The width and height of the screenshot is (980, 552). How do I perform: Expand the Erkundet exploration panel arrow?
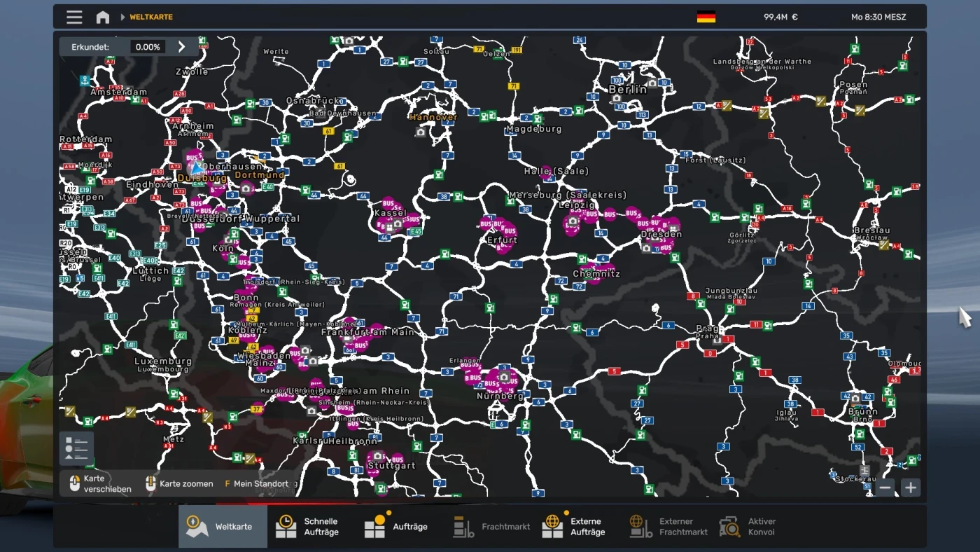[181, 47]
